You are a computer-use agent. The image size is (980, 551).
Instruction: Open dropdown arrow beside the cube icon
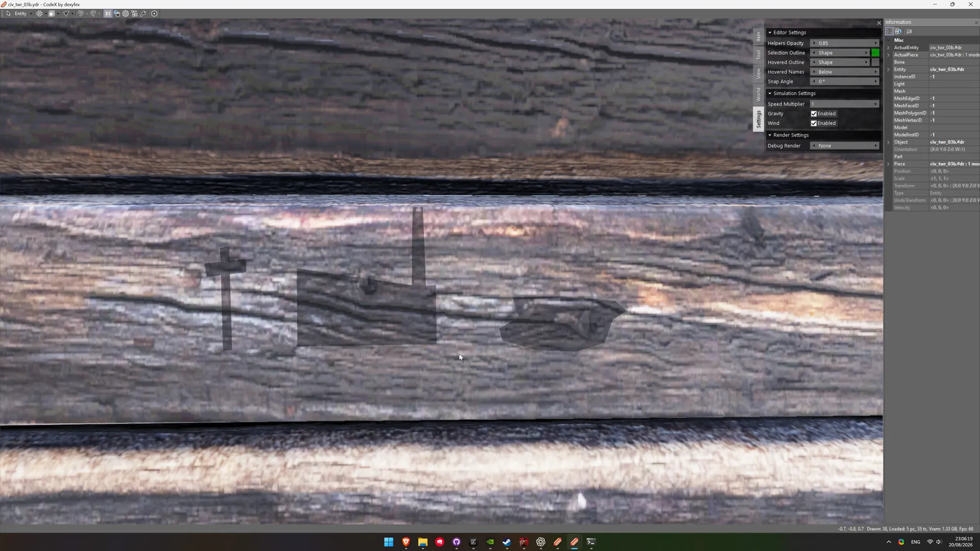pyautogui.click(x=58, y=14)
